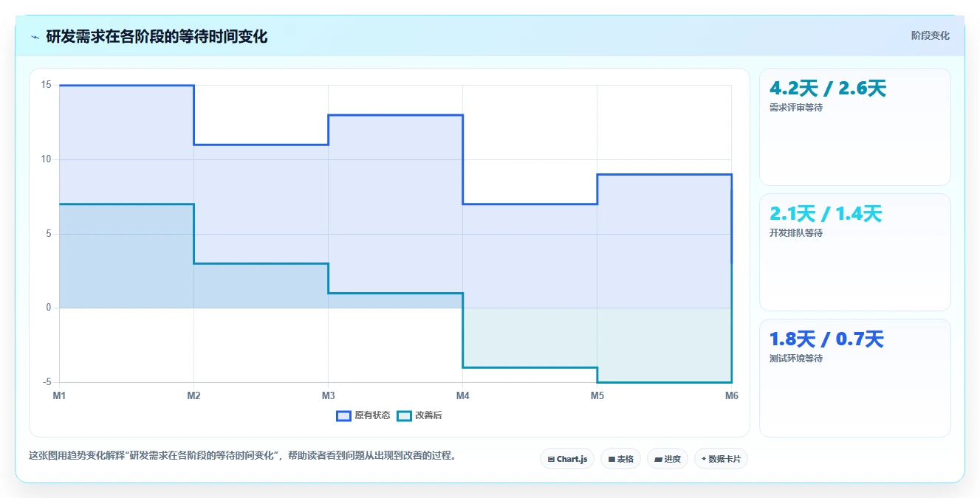
Task: Open the 开发排队等待 metric card
Action: (854, 252)
